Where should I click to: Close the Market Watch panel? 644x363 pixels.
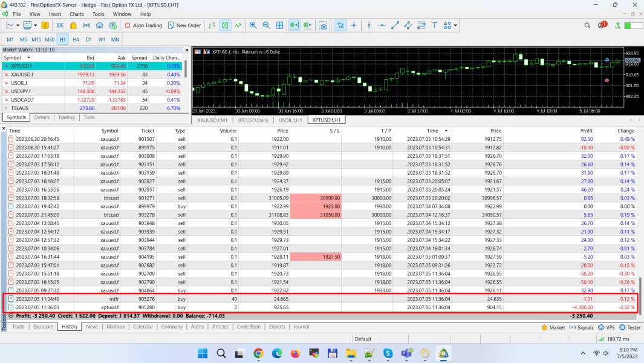pyautogui.click(x=187, y=50)
